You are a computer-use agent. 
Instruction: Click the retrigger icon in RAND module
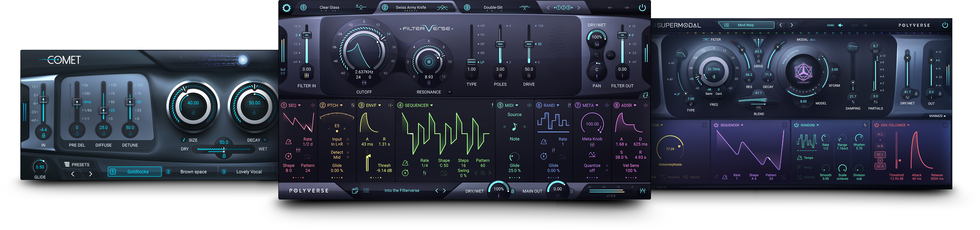544,156
